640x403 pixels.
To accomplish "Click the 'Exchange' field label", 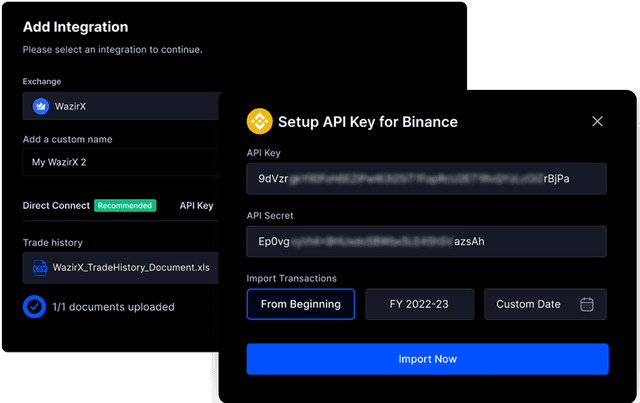I will click(42, 81).
